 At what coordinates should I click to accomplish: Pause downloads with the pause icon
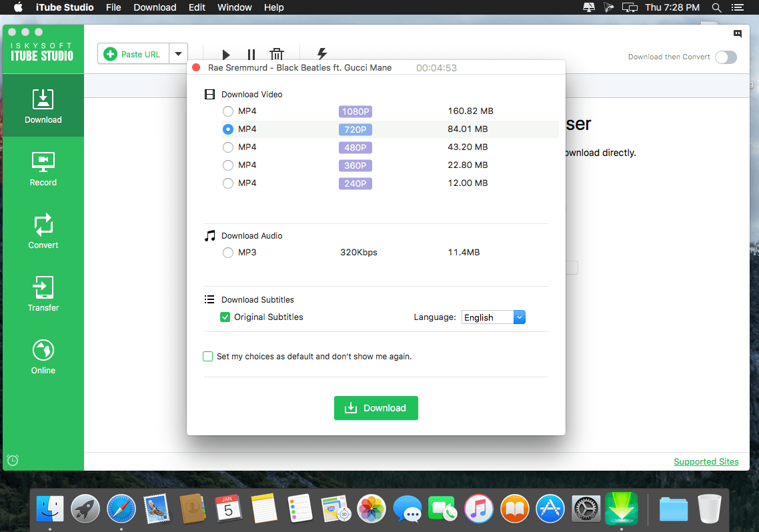(251, 54)
